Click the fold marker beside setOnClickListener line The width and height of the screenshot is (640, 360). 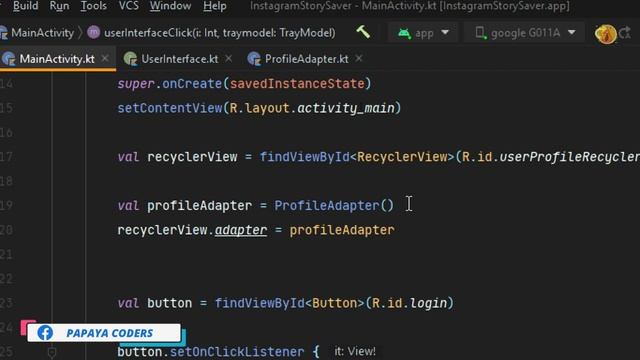tap(52, 352)
